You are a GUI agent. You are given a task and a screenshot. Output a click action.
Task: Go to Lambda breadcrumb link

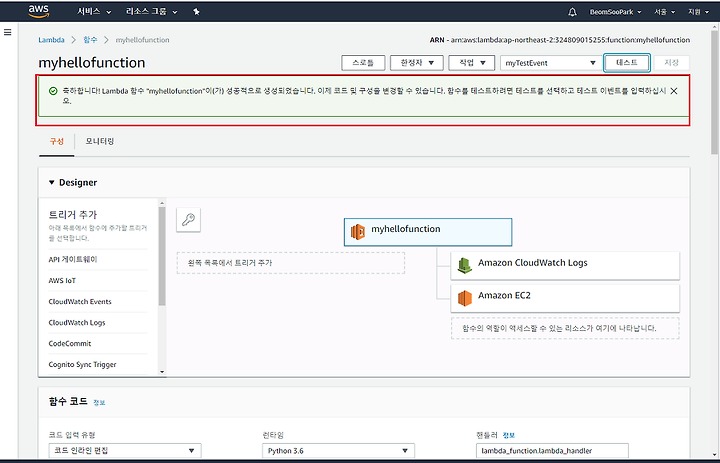coord(51,40)
